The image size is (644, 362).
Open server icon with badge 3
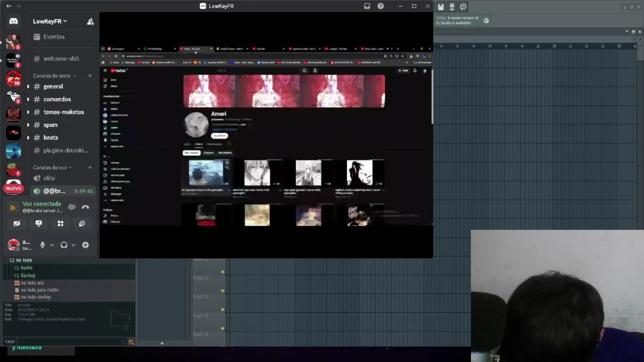pos(14,97)
